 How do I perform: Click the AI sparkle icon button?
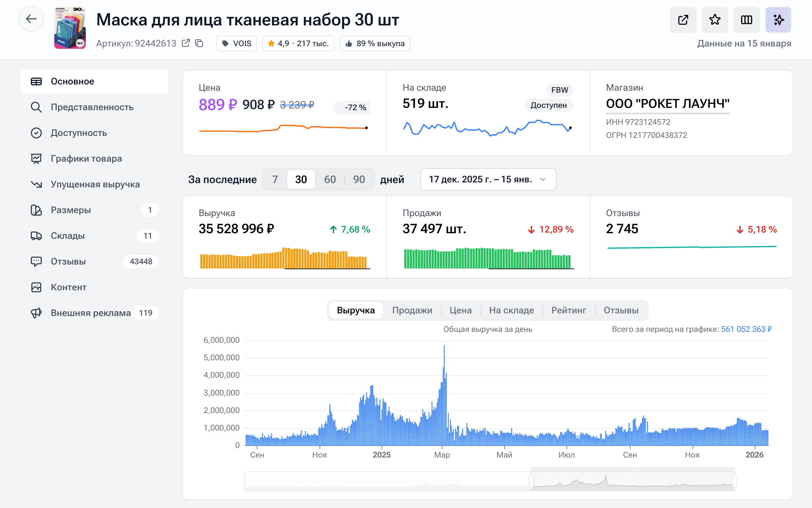778,20
